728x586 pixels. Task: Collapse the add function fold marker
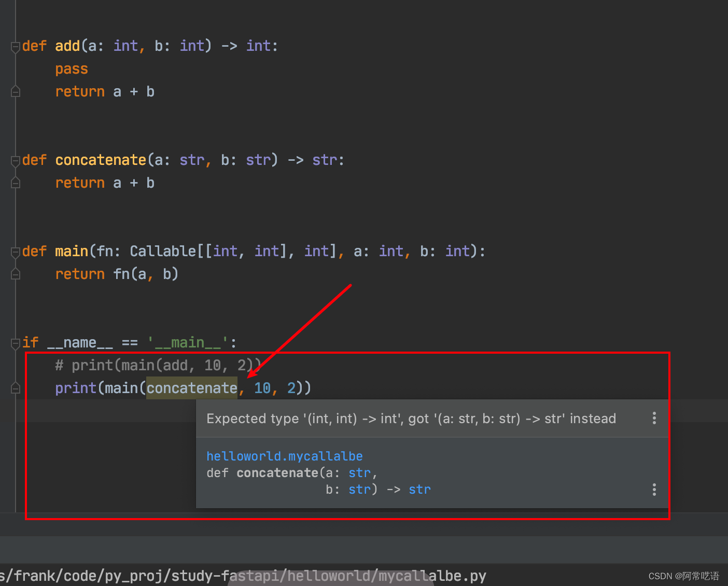coord(16,47)
